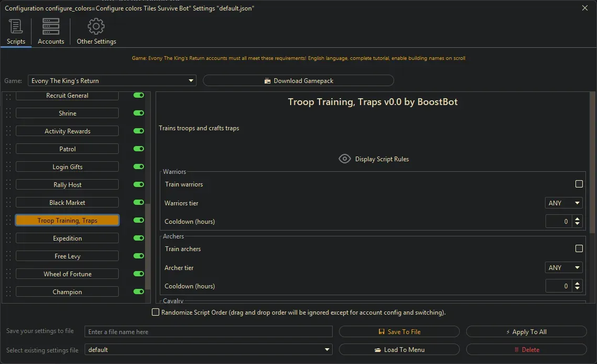Select the Expedition script entry
Viewport: 597px width, 364px height.
[x=67, y=237]
